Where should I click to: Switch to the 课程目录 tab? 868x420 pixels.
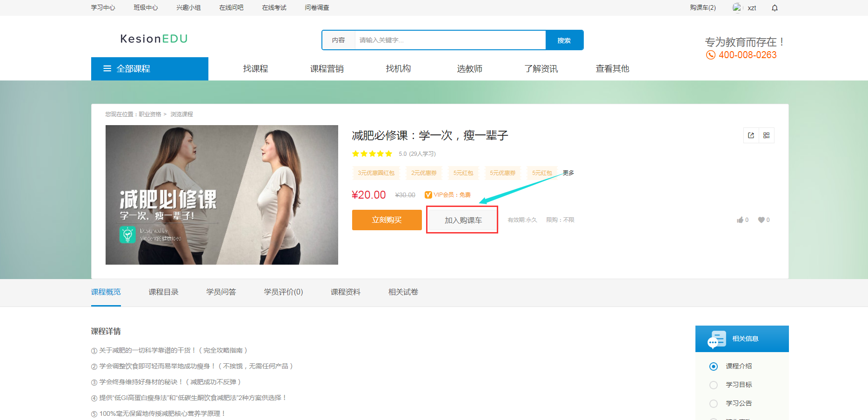click(x=164, y=292)
